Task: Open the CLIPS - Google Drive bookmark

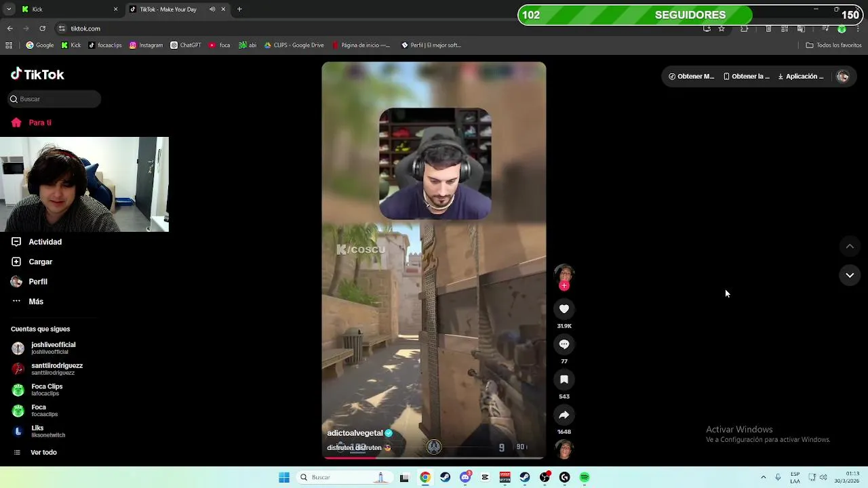Action: pyautogui.click(x=294, y=45)
